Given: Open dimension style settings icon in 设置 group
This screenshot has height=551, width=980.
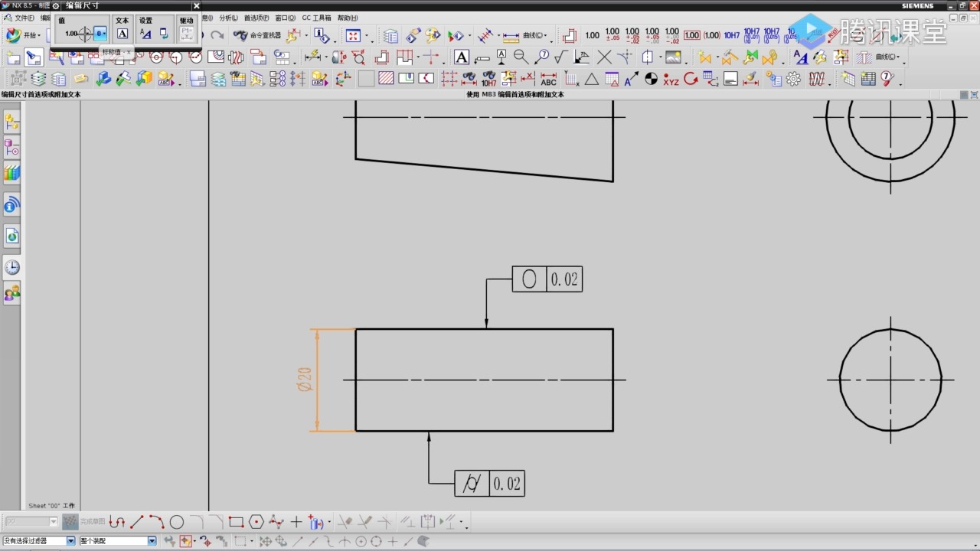Looking at the screenshot, I should click(x=145, y=34).
